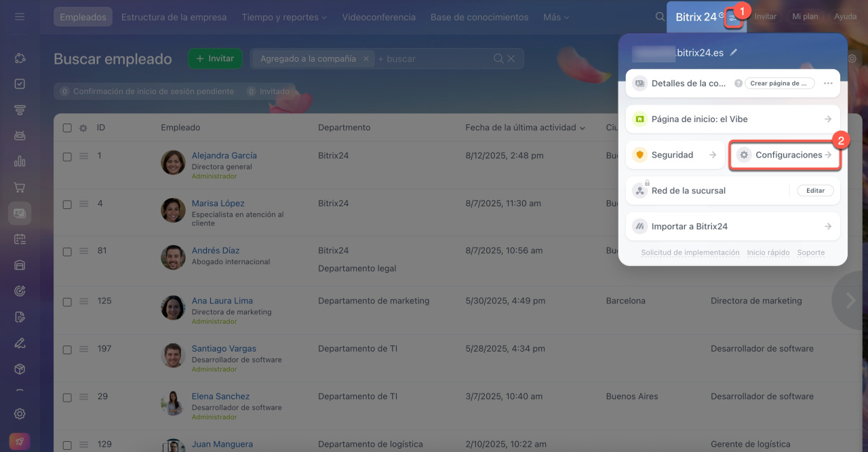Toggle the select-all checkbox in table header

click(x=67, y=128)
